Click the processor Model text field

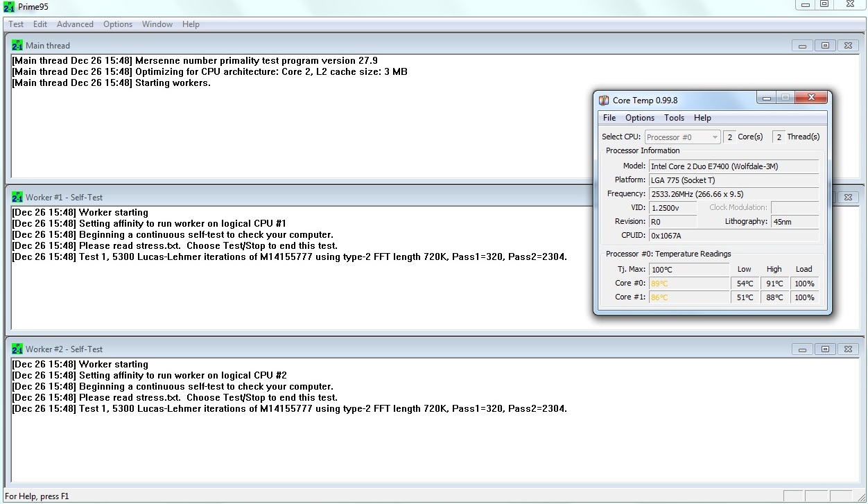(x=734, y=166)
